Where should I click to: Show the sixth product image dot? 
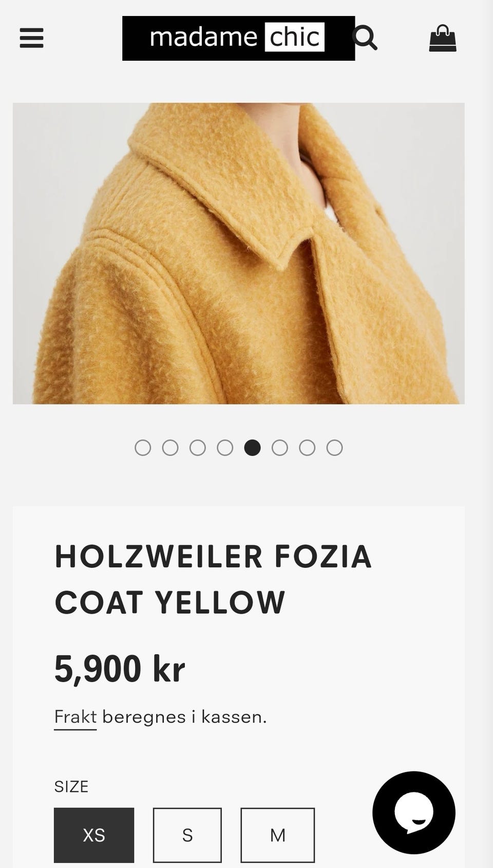pos(280,448)
